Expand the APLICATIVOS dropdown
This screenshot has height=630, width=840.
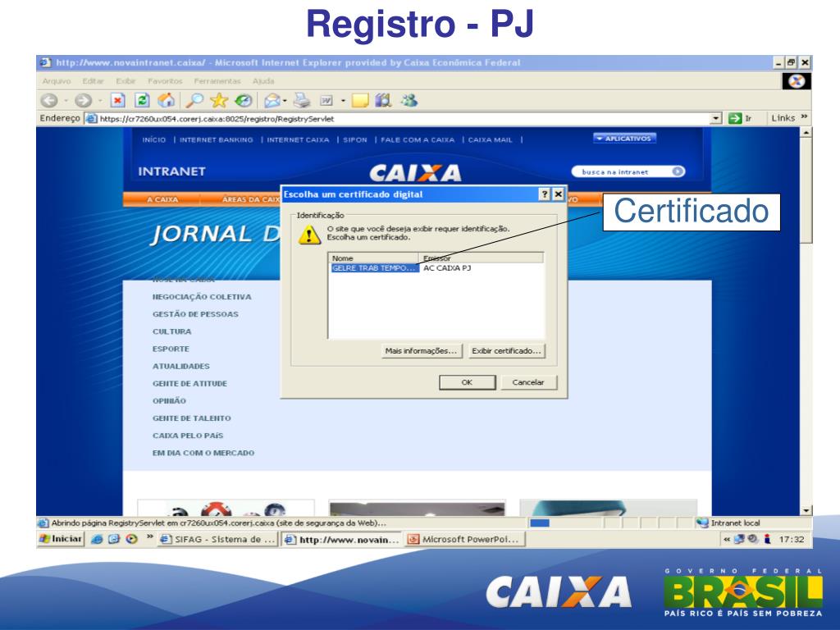coord(624,138)
